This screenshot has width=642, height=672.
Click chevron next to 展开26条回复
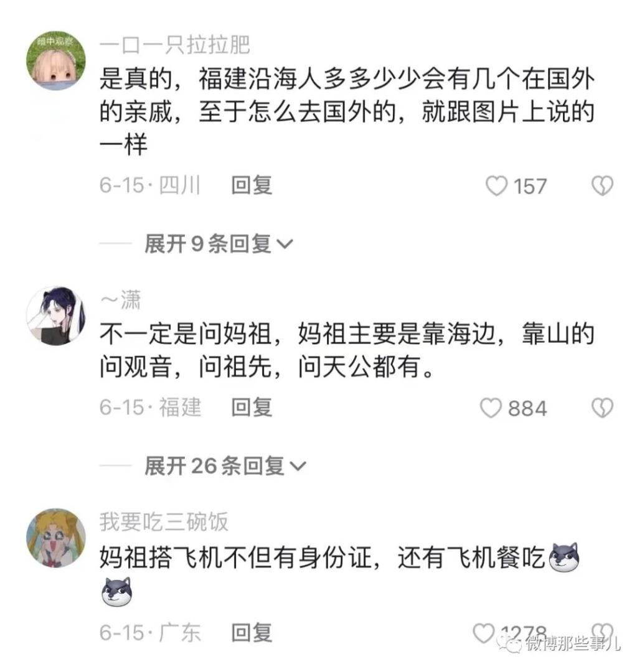(x=298, y=466)
